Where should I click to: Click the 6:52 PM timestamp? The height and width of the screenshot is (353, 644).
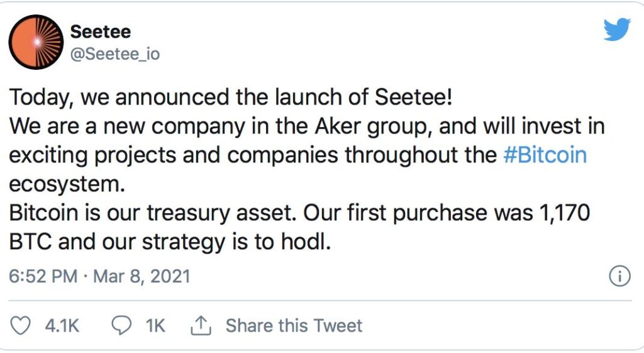point(43,276)
